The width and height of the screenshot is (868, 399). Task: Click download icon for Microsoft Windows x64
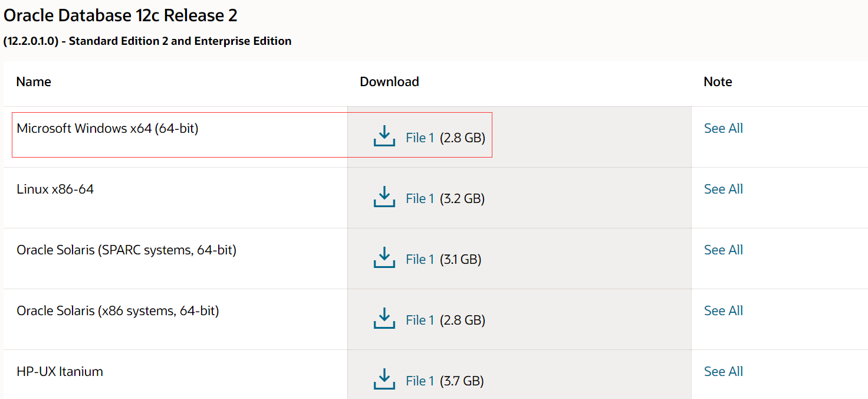(x=384, y=136)
